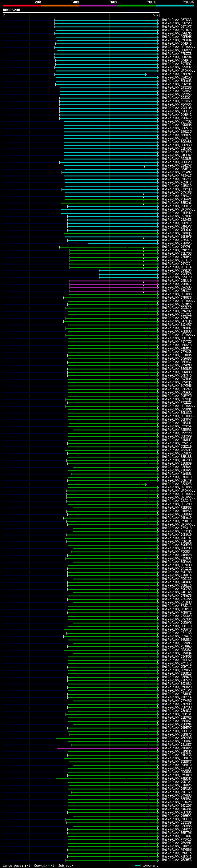This screenshot has width=197, height=868.
Task: Click label UniRef100_Q6SHE3
Action: [x=177, y=860]
